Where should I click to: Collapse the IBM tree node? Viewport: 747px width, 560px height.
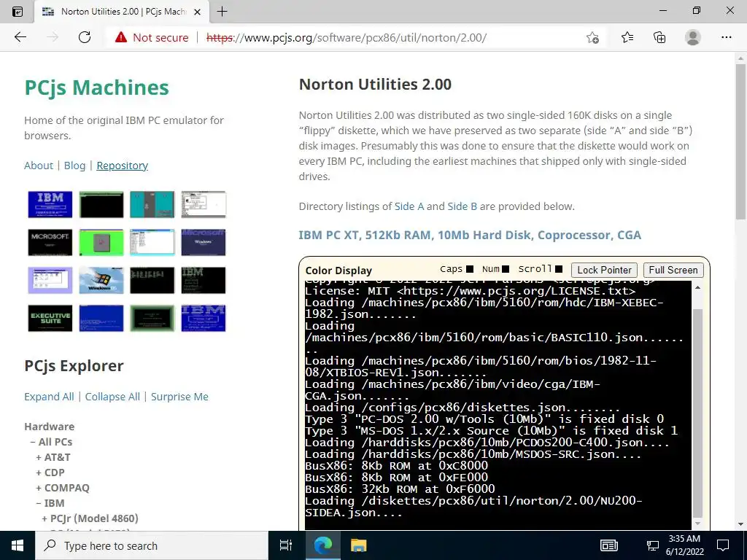pyautogui.click(x=39, y=503)
